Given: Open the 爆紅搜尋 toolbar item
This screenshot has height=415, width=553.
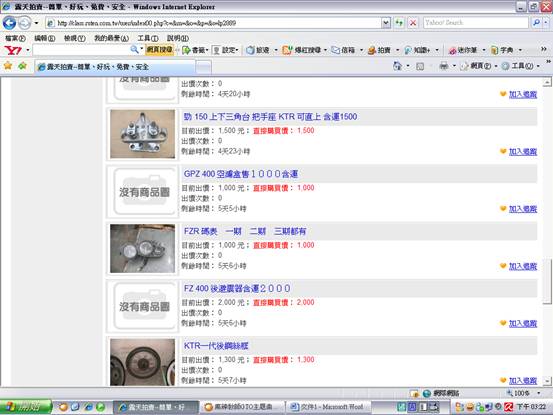Looking at the screenshot, I should pyautogui.click(x=302, y=50).
